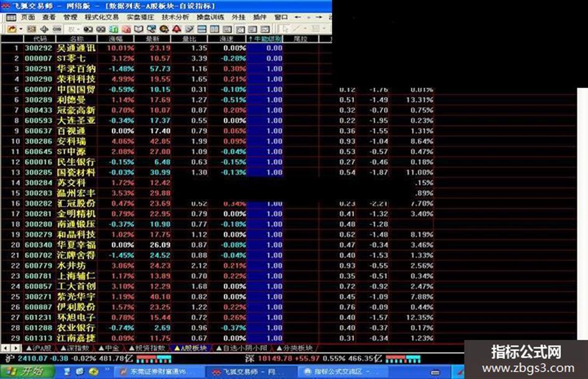Sort by the 量比 column header
588x379 pixels.
click(189, 39)
